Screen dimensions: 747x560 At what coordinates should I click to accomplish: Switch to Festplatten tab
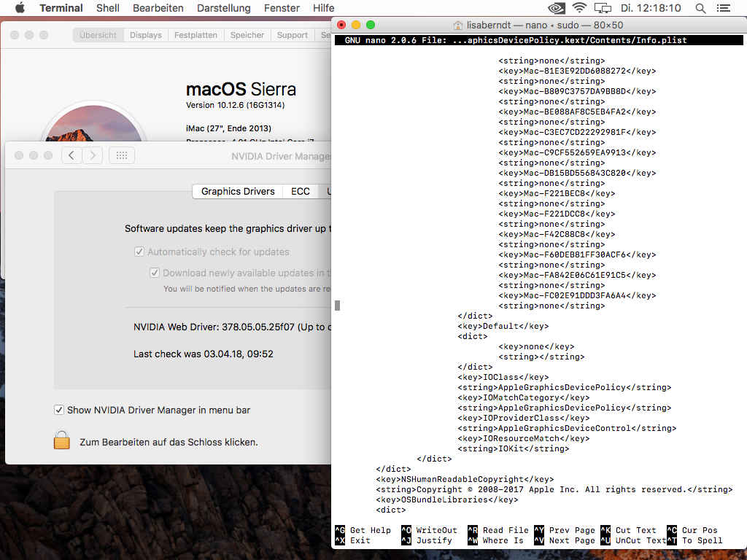196,35
